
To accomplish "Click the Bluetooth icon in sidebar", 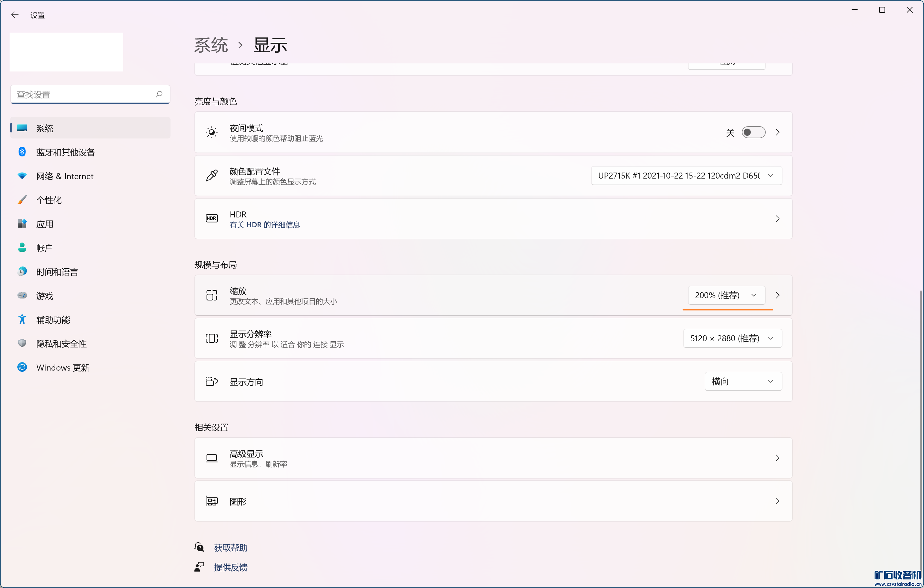I will click(x=22, y=152).
